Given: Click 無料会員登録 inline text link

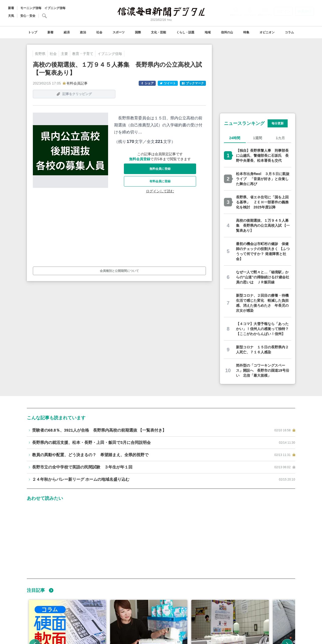Looking at the screenshot, I should (x=140, y=159).
